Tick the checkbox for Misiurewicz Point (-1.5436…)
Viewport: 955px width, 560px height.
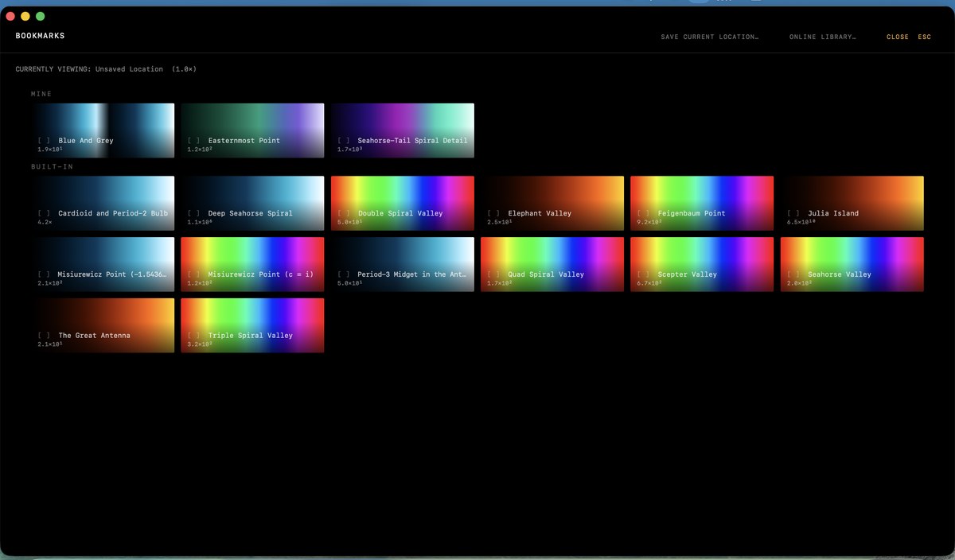[x=44, y=274]
